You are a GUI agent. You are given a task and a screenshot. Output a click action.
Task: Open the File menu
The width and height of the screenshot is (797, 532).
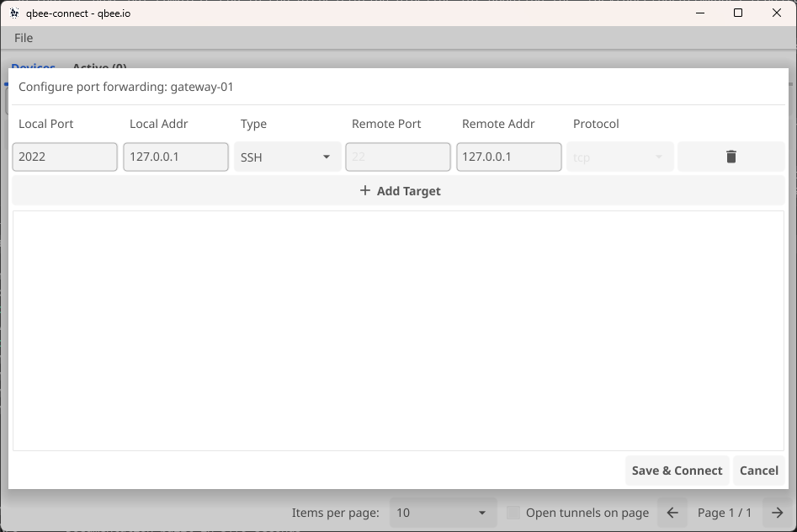pos(23,37)
